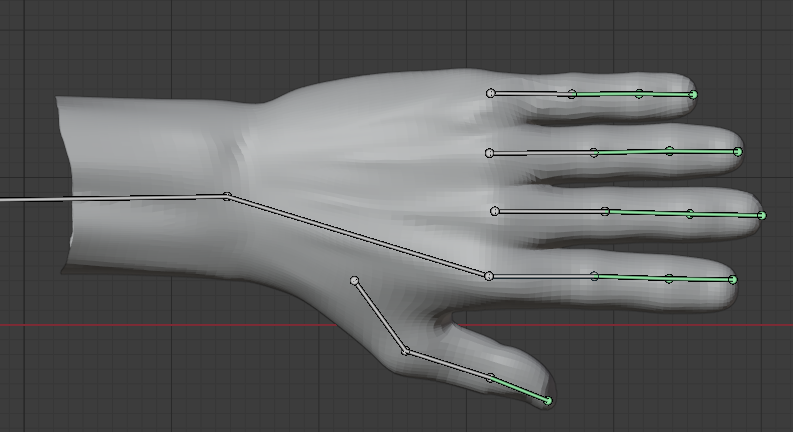This screenshot has height=432, width=793.
Task: Select the thumb's second joint at the bend
Action: coord(406,351)
